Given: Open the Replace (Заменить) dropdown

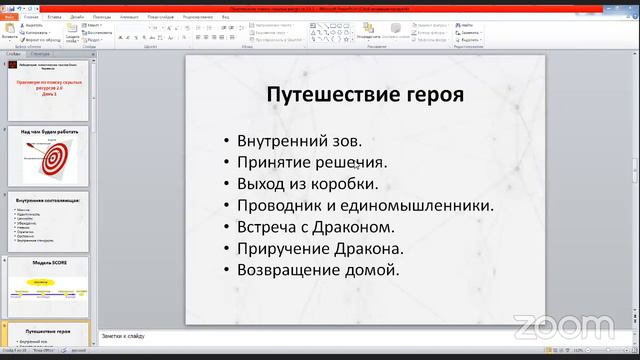Looking at the screenshot, I should (469, 33).
